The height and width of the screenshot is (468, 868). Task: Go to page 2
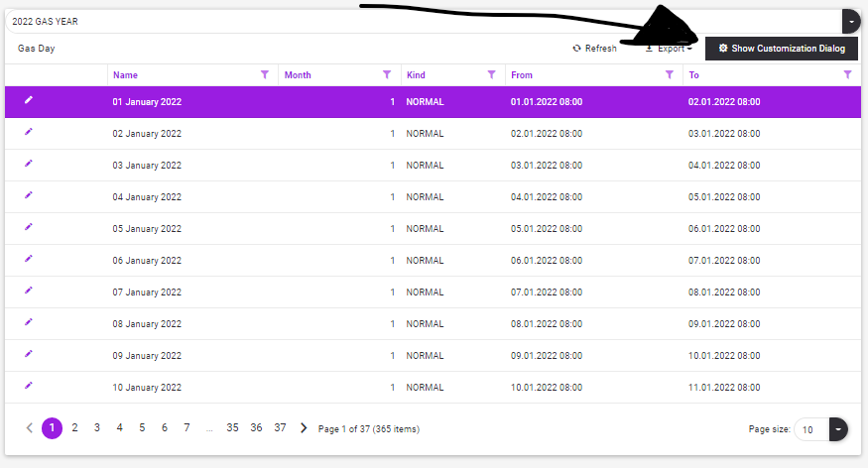(x=74, y=427)
